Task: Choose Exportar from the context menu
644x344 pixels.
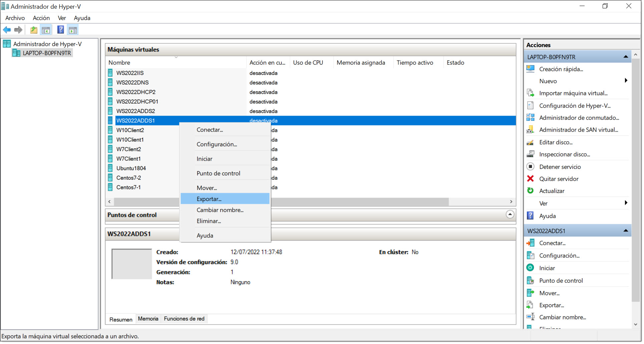Action: click(209, 199)
